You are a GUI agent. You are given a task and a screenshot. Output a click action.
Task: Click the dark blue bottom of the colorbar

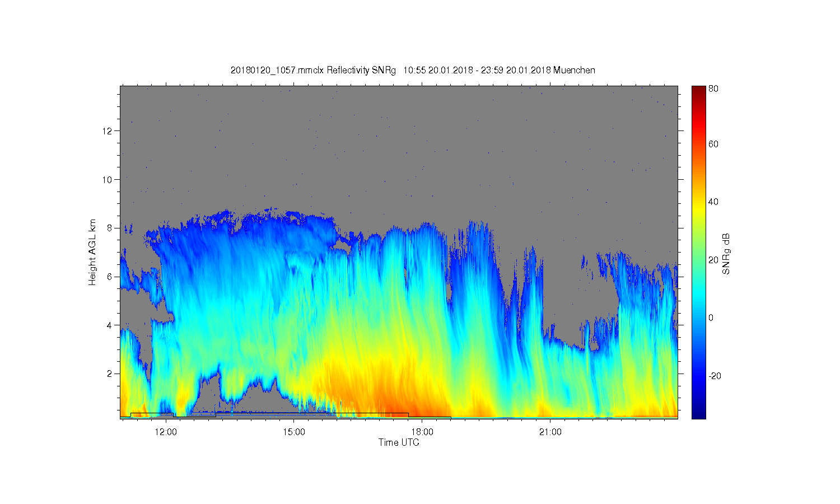coord(698,414)
